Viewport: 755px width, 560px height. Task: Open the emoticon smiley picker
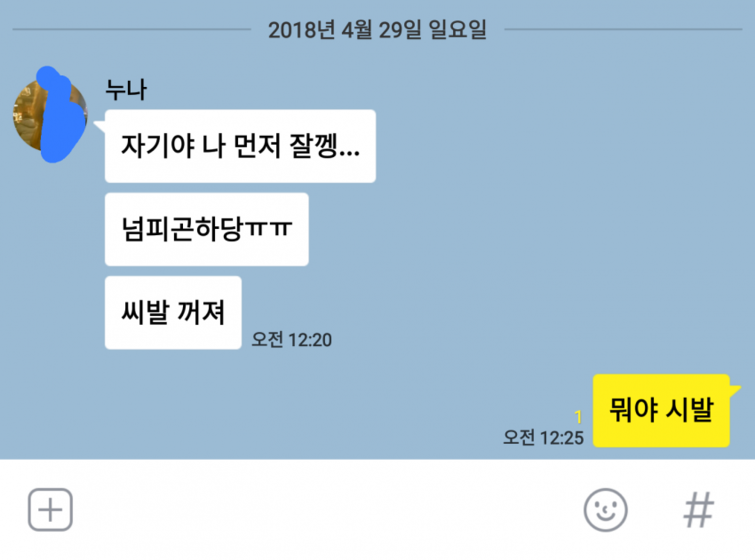tap(605, 510)
